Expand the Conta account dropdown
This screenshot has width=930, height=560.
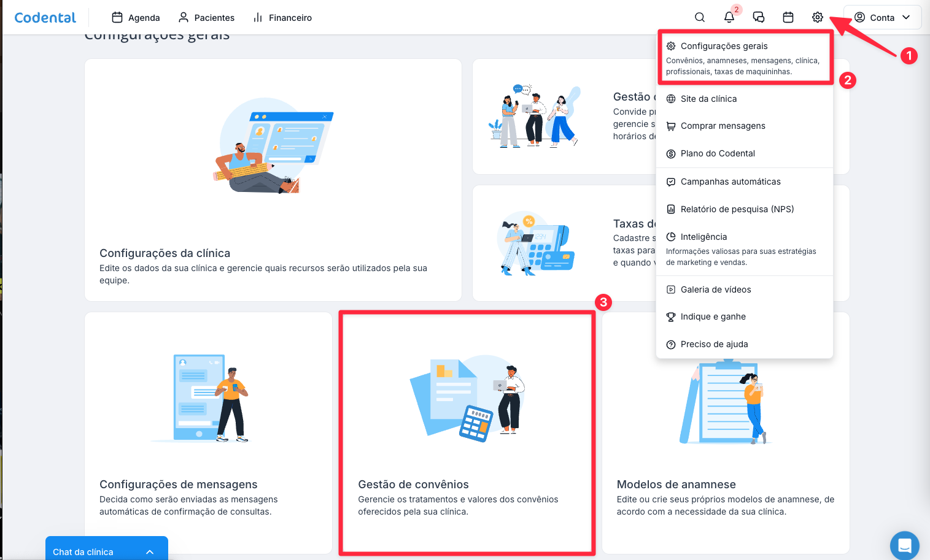[x=882, y=17]
